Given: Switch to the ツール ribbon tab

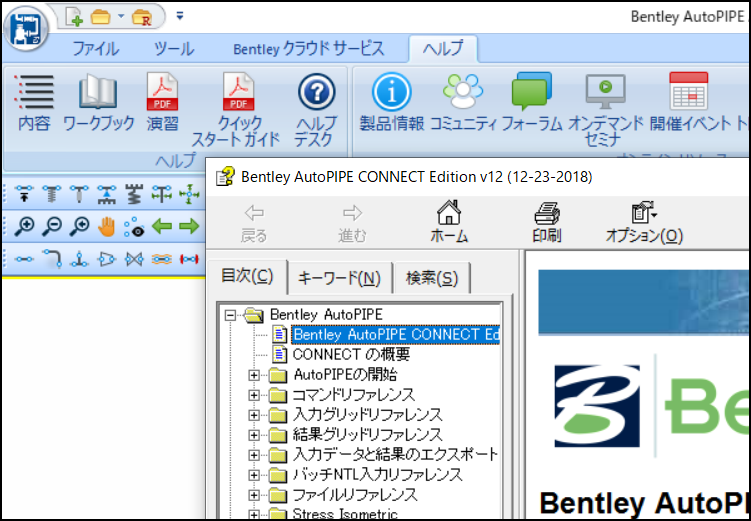Looking at the screenshot, I should [x=174, y=49].
